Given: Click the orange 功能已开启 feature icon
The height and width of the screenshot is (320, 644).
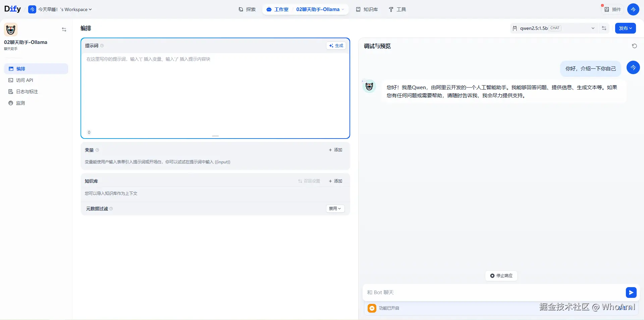Looking at the screenshot, I should click(x=372, y=308).
